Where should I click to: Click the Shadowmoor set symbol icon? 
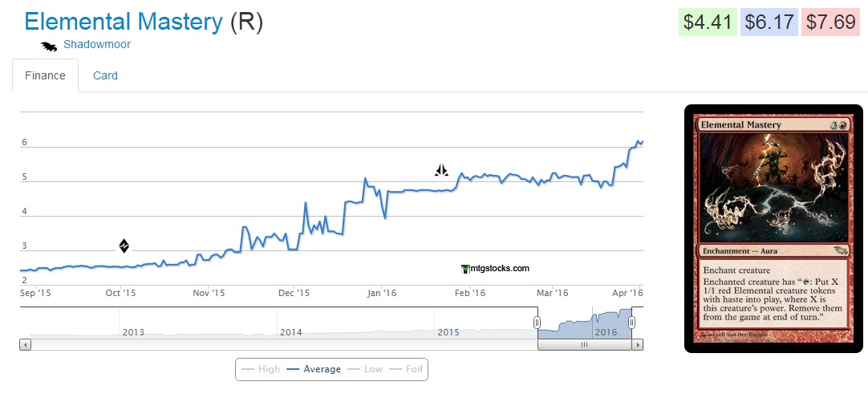pyautogui.click(x=49, y=47)
